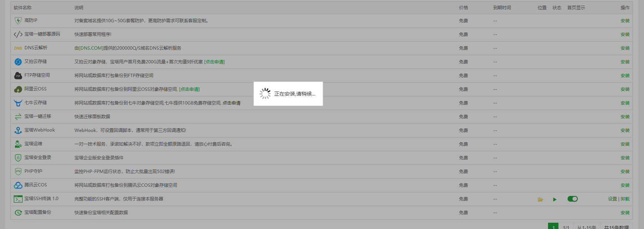Viewport: 644px width, 229px height.
Task: Click the 又拍云存储 icon
Action: tap(18, 62)
